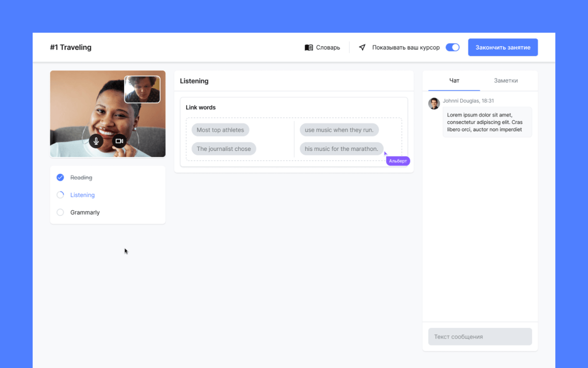The width and height of the screenshot is (588, 368).
Task: Select the "Most top athletes" word chip
Action: [x=220, y=130]
